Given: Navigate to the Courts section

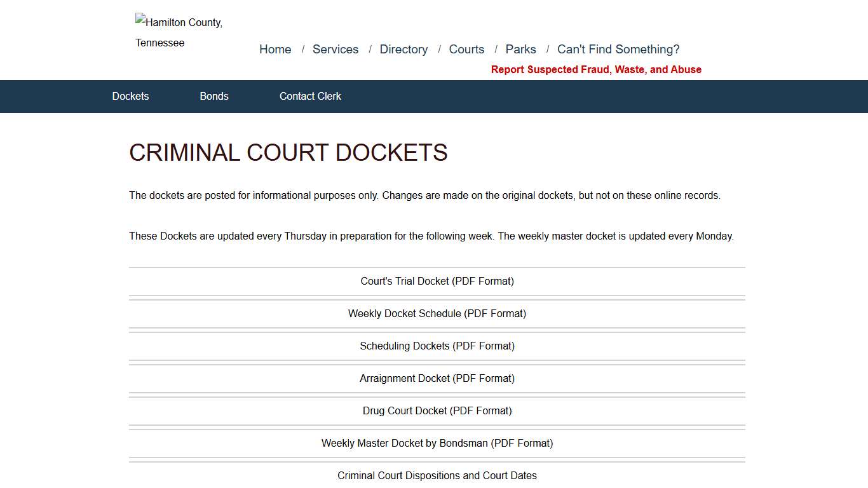Looking at the screenshot, I should click(x=466, y=49).
